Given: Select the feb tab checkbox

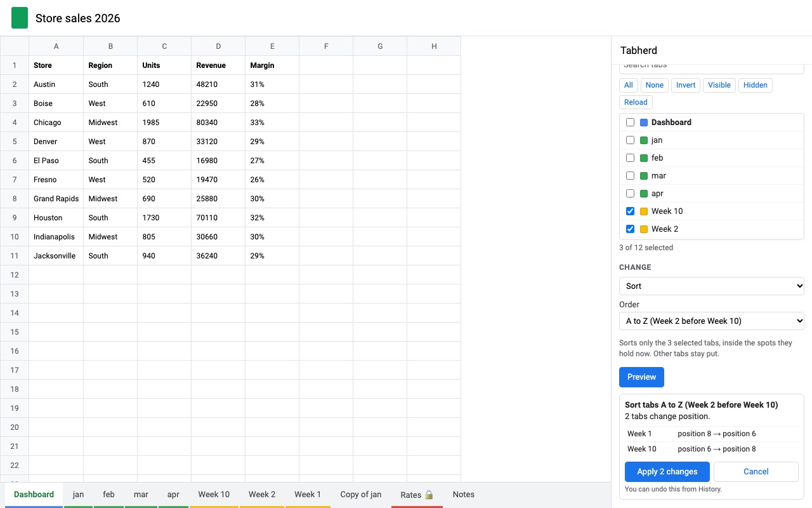Looking at the screenshot, I should click(630, 158).
